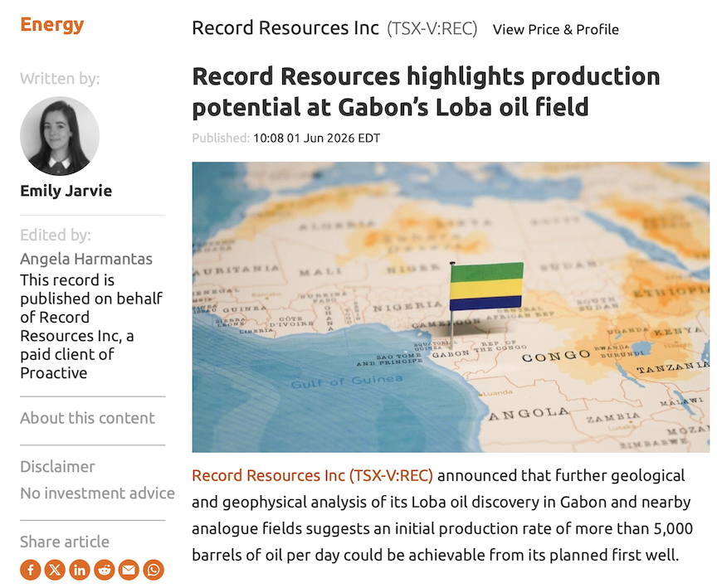This screenshot has width=717, height=588.
Task: Open About this content section
Action: 87,418
